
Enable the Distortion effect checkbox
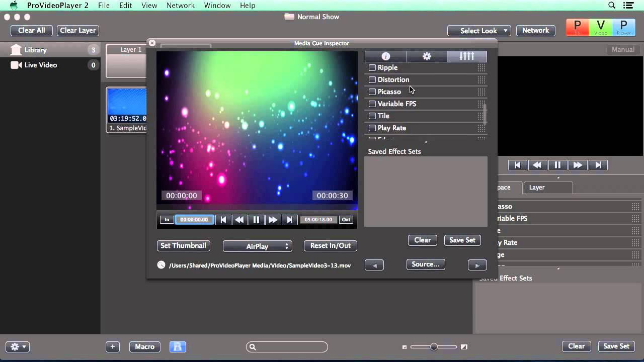pyautogui.click(x=372, y=79)
